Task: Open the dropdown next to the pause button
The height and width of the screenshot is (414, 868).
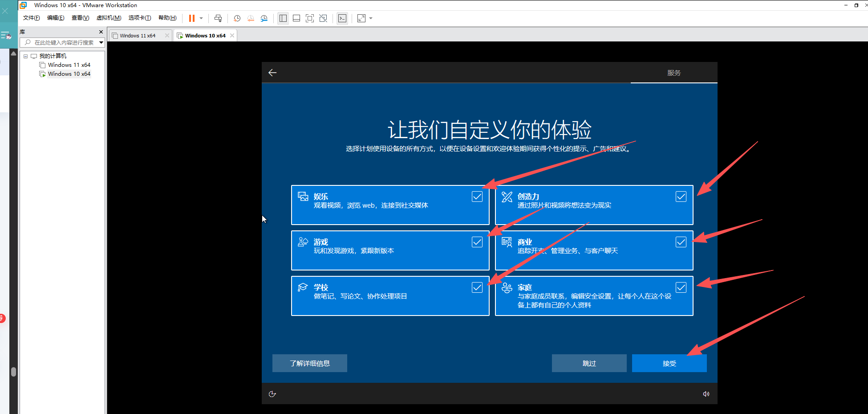Action: coord(201,18)
